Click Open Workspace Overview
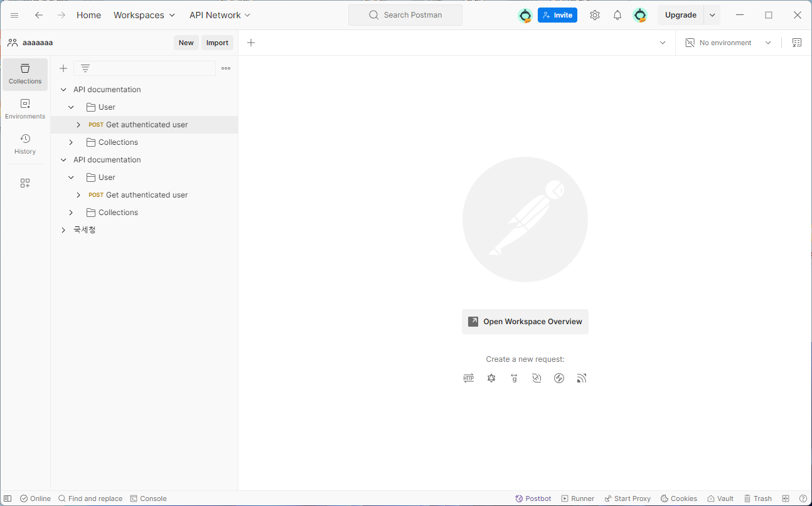This screenshot has height=506, width=812. point(525,322)
